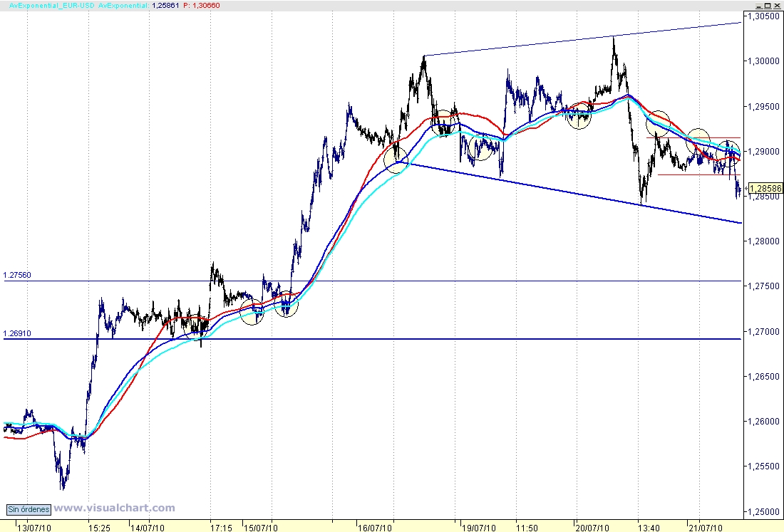Select the AvExponential_EUR-USD title label

coord(51,6)
